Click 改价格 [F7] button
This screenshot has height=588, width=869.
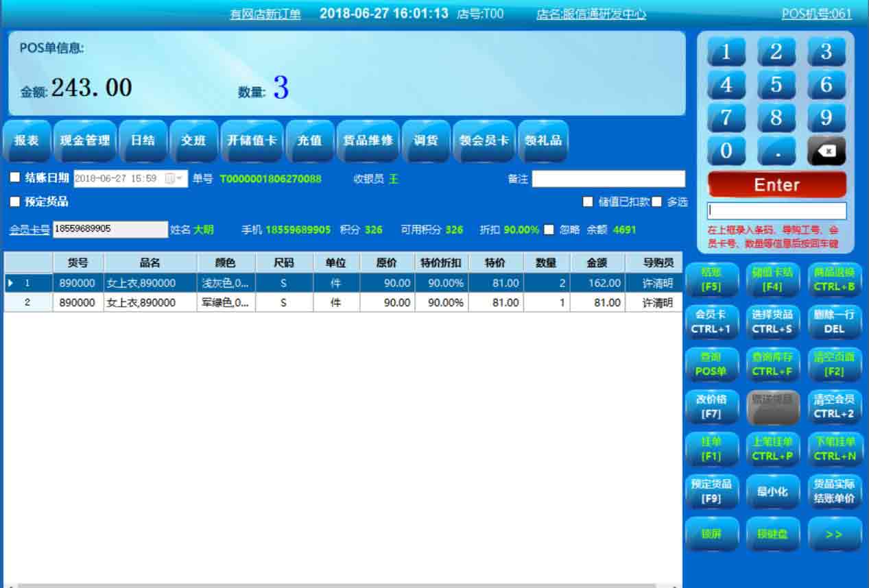click(711, 407)
